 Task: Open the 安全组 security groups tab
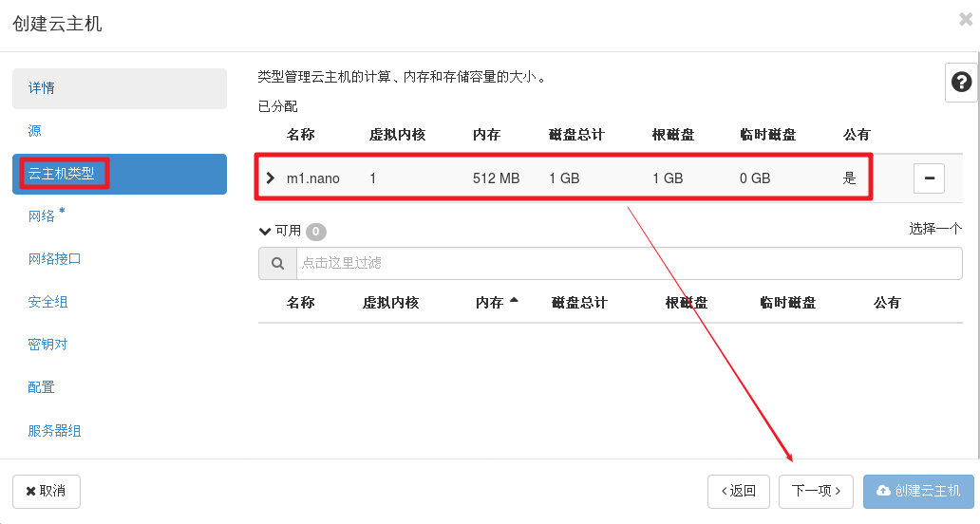click(48, 303)
